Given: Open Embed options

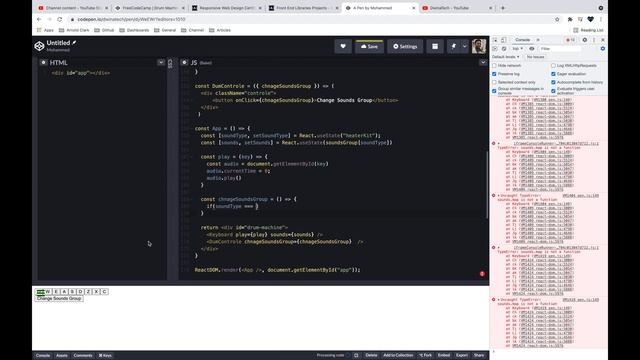Looking at the screenshot, I should pyautogui.click(x=444, y=356).
